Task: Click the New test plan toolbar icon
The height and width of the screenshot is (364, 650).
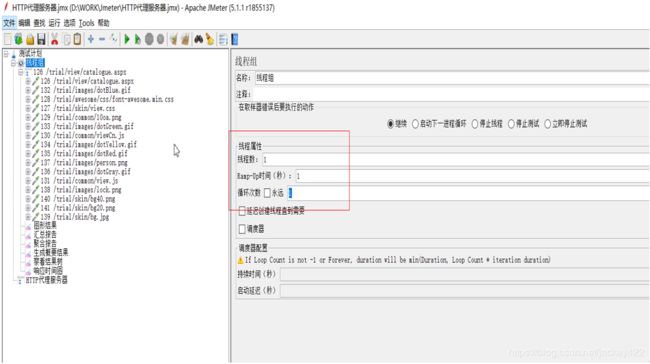Action: pyautogui.click(x=7, y=39)
